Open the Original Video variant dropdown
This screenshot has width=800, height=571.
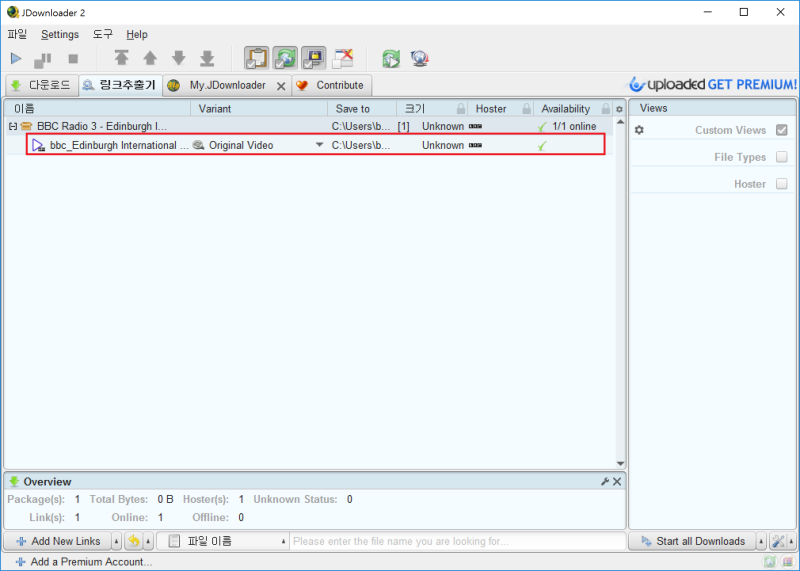(x=319, y=145)
